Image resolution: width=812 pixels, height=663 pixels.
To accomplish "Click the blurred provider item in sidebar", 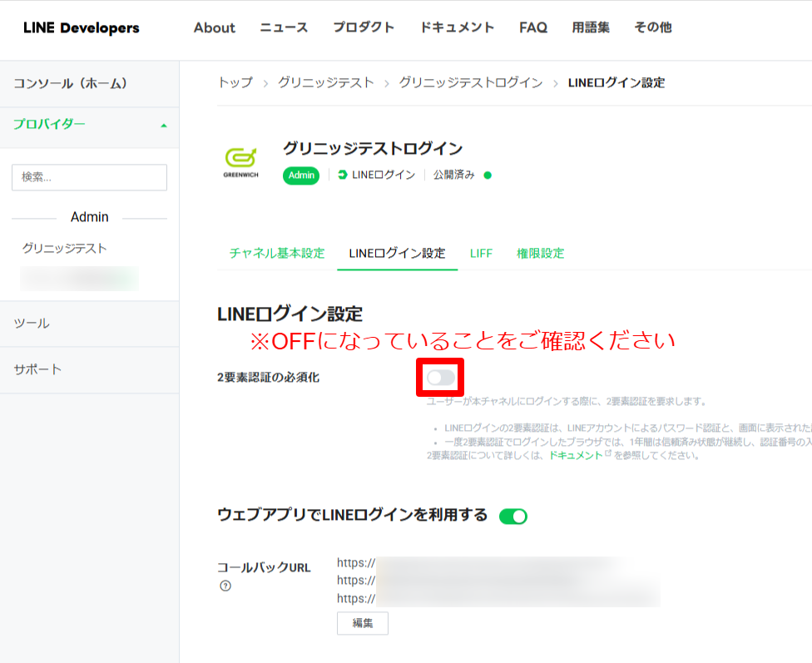I will [x=79, y=279].
